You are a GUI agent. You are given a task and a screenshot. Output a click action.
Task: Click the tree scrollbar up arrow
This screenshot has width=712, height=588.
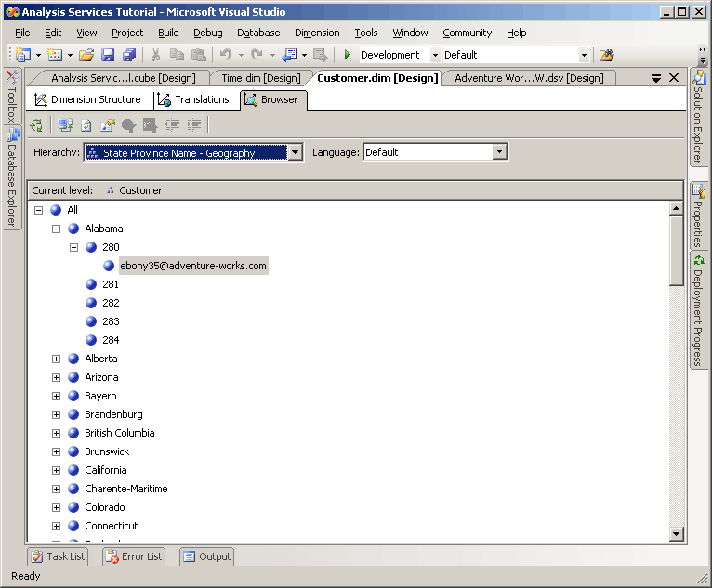click(x=676, y=208)
